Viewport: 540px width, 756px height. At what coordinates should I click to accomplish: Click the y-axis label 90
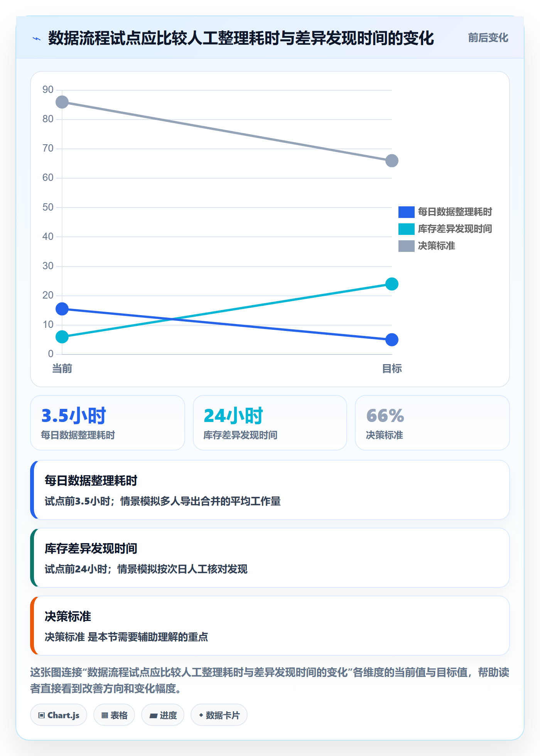48,90
